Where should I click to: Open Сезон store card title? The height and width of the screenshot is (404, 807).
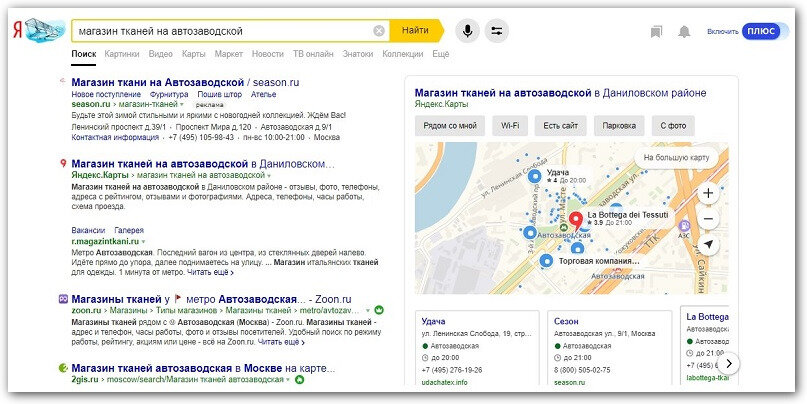coord(566,321)
